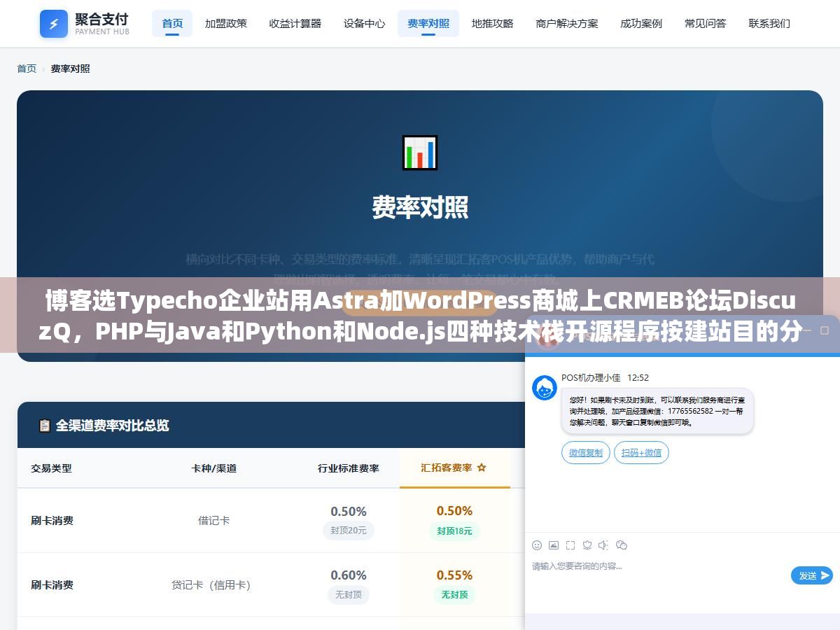
Task: Open 设备中心 in the navigation bar
Action: 364,23
